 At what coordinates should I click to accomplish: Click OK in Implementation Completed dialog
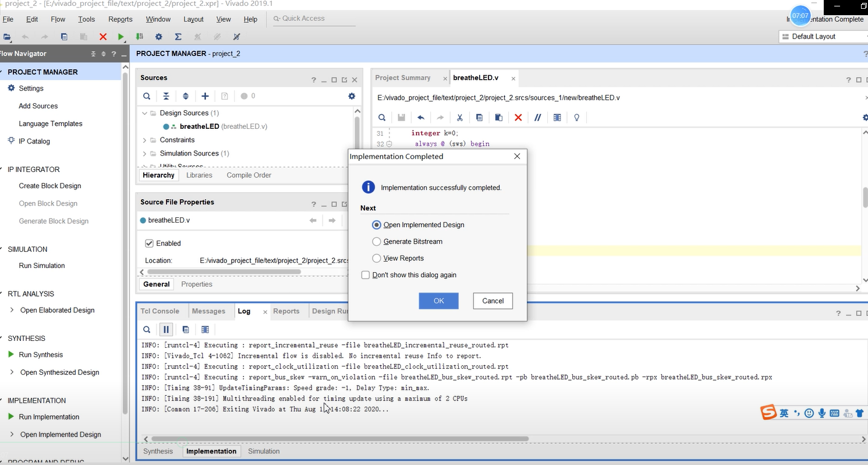click(x=439, y=301)
